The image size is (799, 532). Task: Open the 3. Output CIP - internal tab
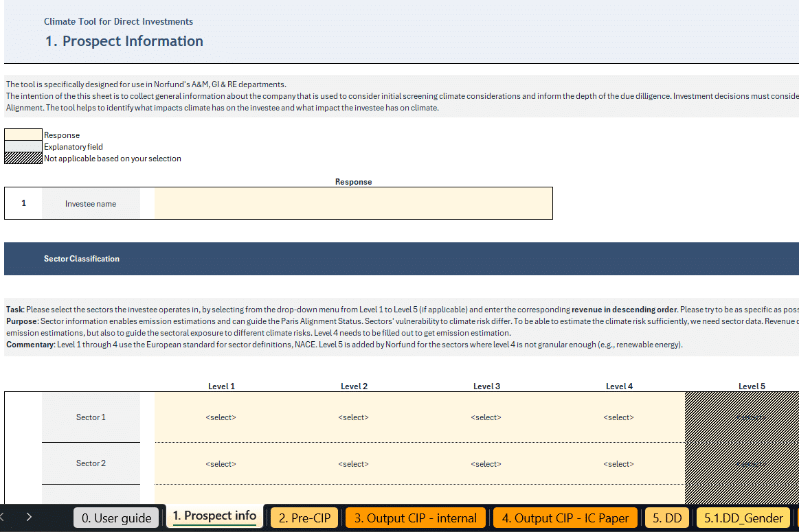tap(415, 518)
